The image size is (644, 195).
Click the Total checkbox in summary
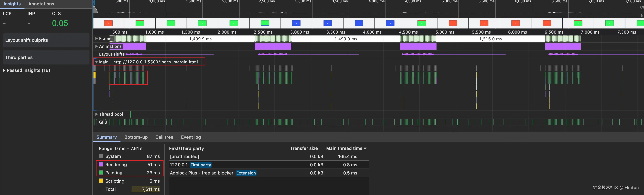(101, 189)
